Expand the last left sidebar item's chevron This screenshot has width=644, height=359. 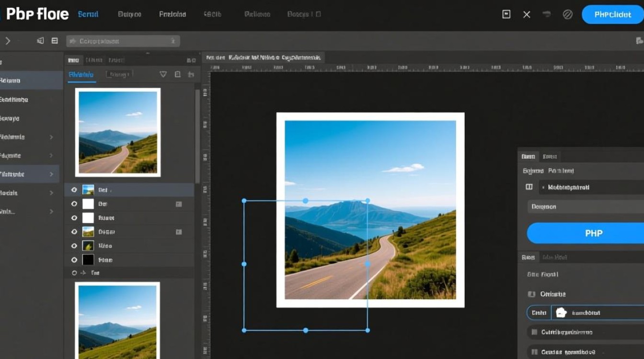tap(51, 212)
